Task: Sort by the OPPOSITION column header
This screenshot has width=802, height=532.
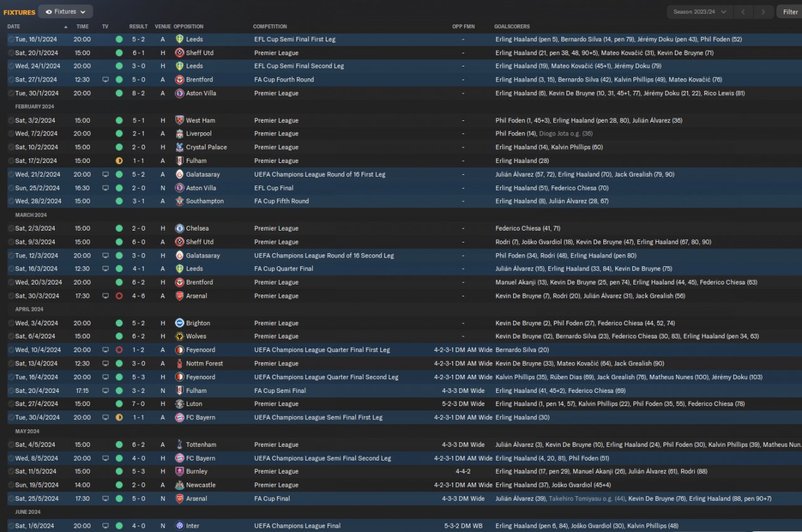Action: click(189, 26)
